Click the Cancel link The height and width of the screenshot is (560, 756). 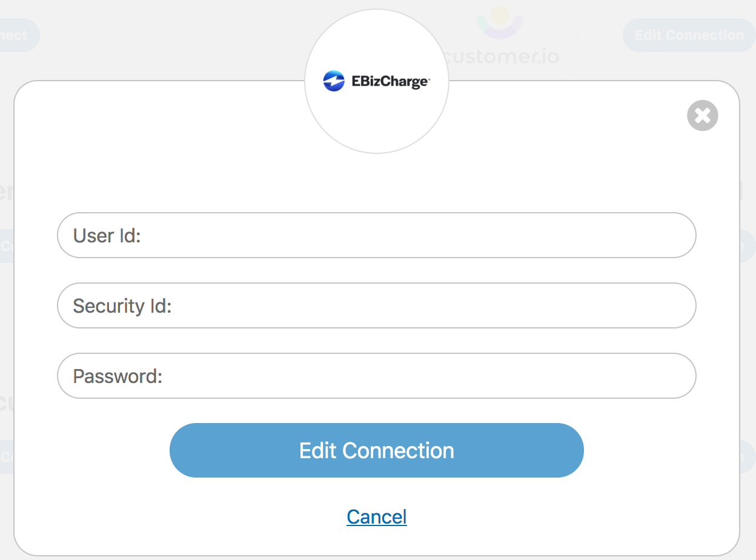[376, 517]
